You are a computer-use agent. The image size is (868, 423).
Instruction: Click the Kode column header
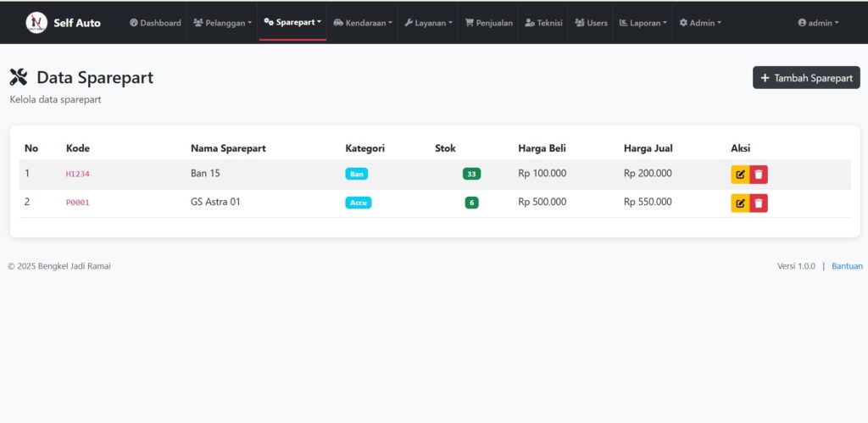click(x=77, y=147)
